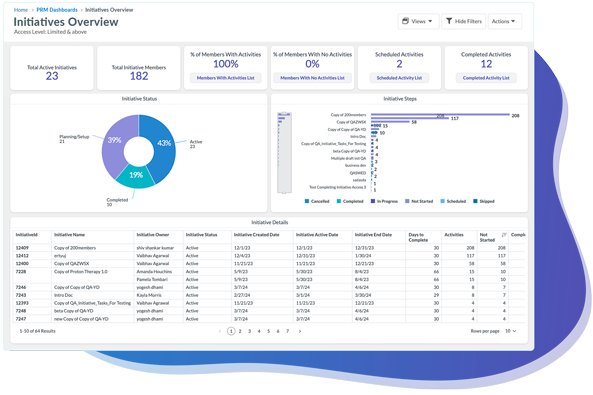
Task: Open the Views dropdown
Action: tap(418, 21)
